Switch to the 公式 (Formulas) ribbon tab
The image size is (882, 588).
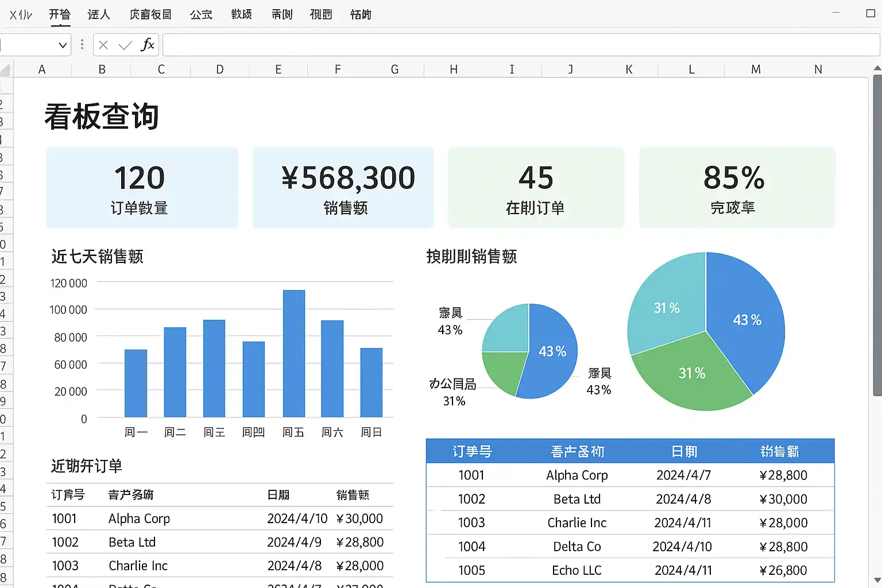pyautogui.click(x=201, y=14)
